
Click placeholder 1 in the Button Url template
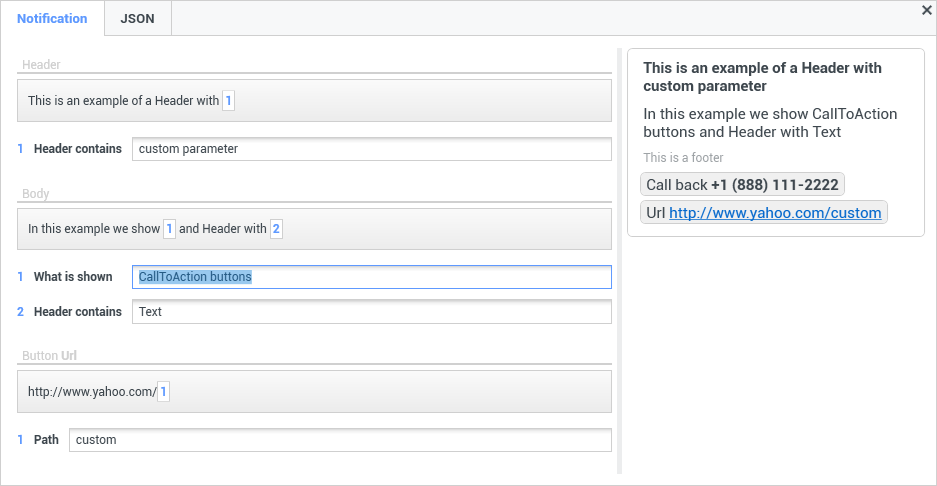tap(163, 392)
